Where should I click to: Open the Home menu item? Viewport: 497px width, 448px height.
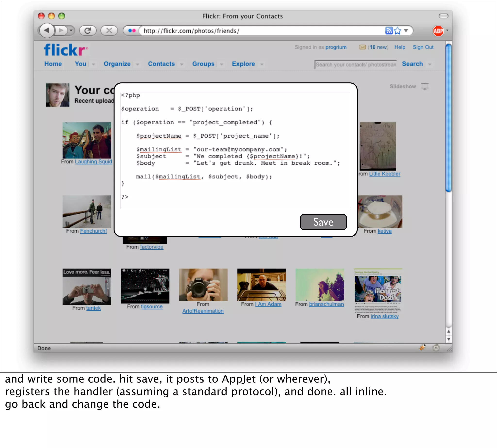(x=53, y=64)
